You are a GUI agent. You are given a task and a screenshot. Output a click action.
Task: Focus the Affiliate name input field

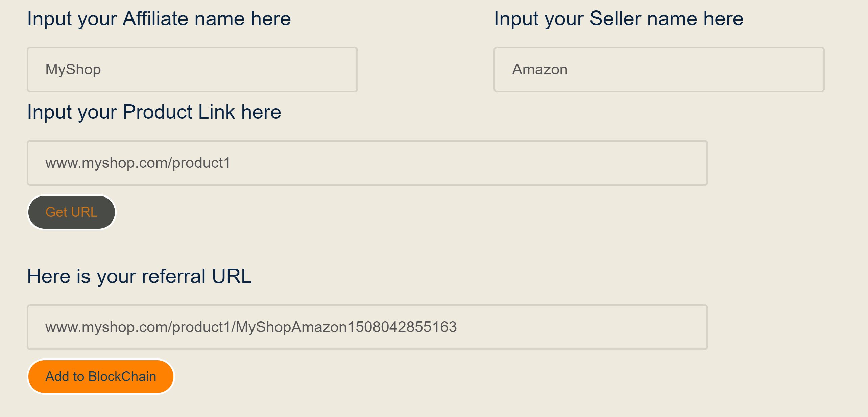pyautogui.click(x=192, y=69)
